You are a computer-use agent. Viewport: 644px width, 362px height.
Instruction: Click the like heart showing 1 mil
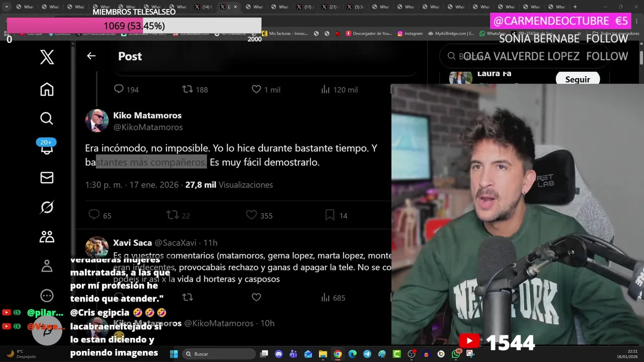(x=256, y=89)
